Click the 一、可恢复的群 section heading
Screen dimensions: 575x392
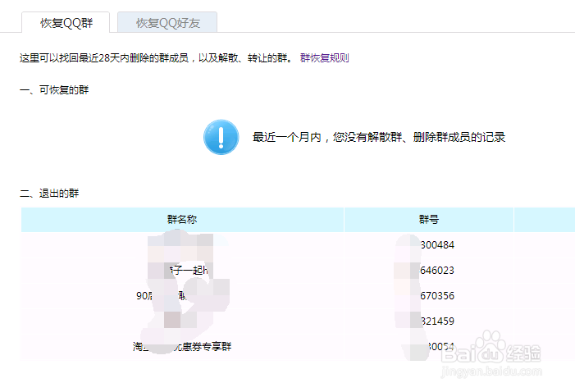(54, 90)
